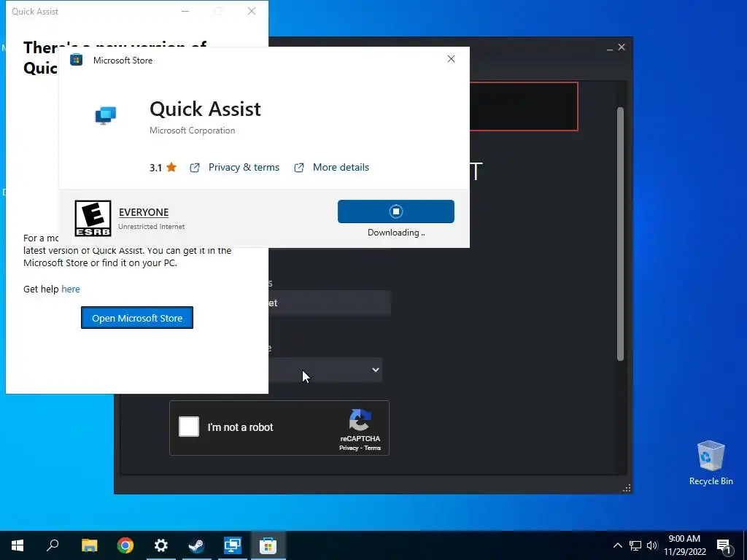Click the external link icon before More details

[299, 168]
